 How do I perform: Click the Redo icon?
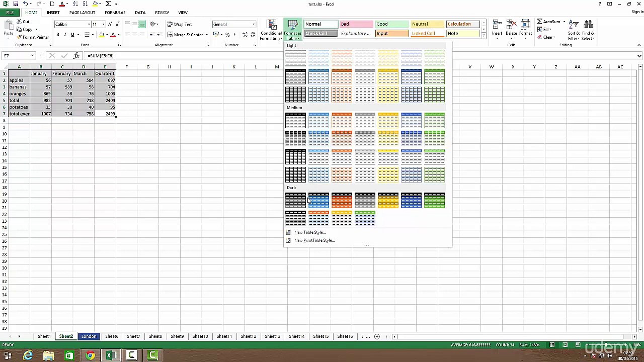(39, 4)
